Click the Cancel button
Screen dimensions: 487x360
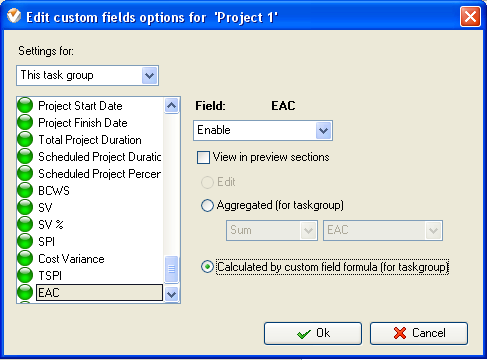pyautogui.click(x=419, y=333)
